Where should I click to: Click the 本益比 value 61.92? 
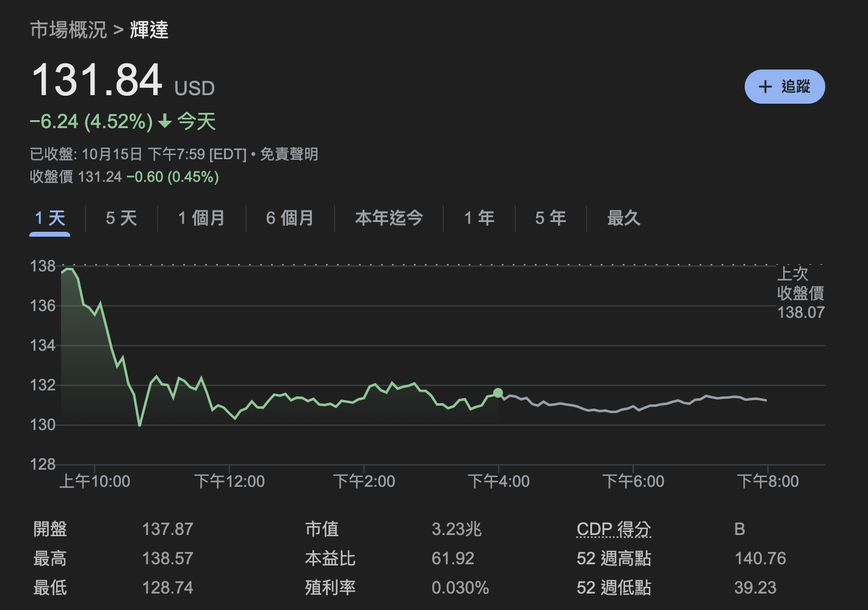453,558
